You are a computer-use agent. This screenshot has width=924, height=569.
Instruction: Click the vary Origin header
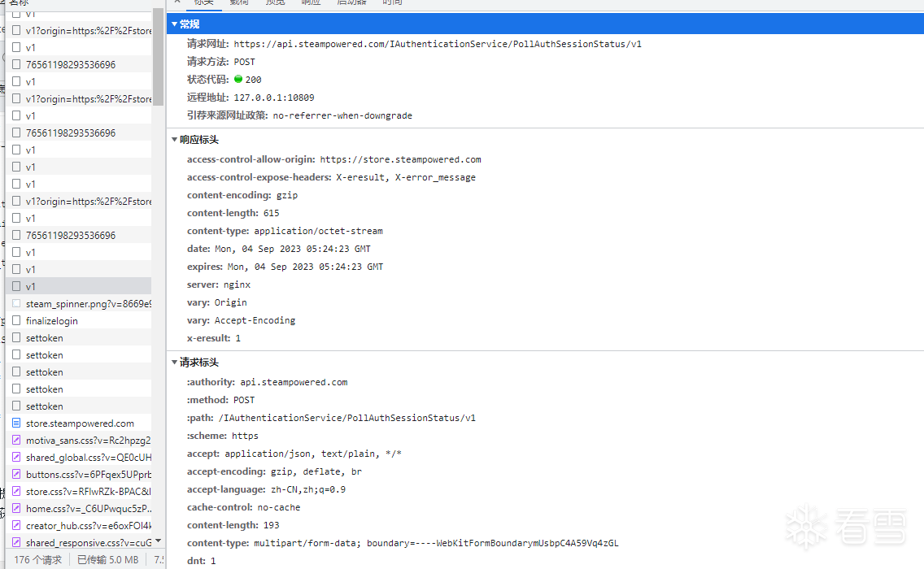point(217,302)
